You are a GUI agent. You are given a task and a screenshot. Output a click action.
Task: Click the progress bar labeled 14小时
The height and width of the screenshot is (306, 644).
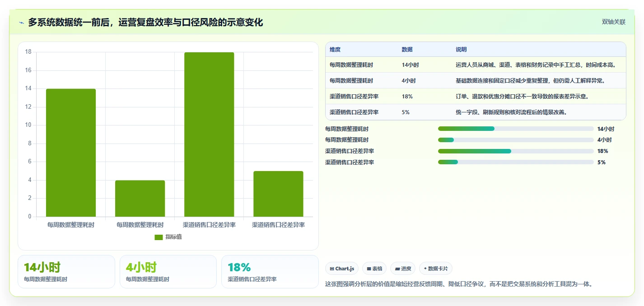pos(516,129)
